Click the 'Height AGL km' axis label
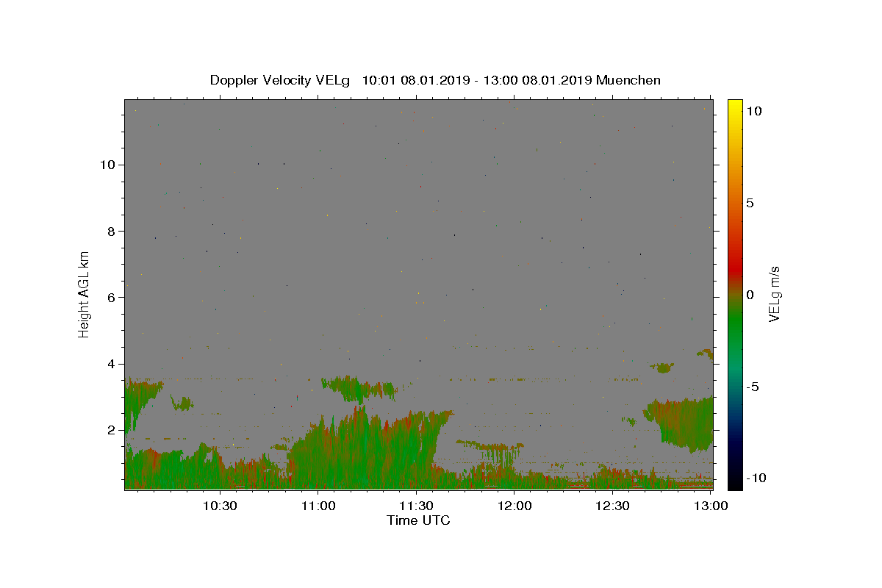The height and width of the screenshot is (588, 882). pos(85,293)
